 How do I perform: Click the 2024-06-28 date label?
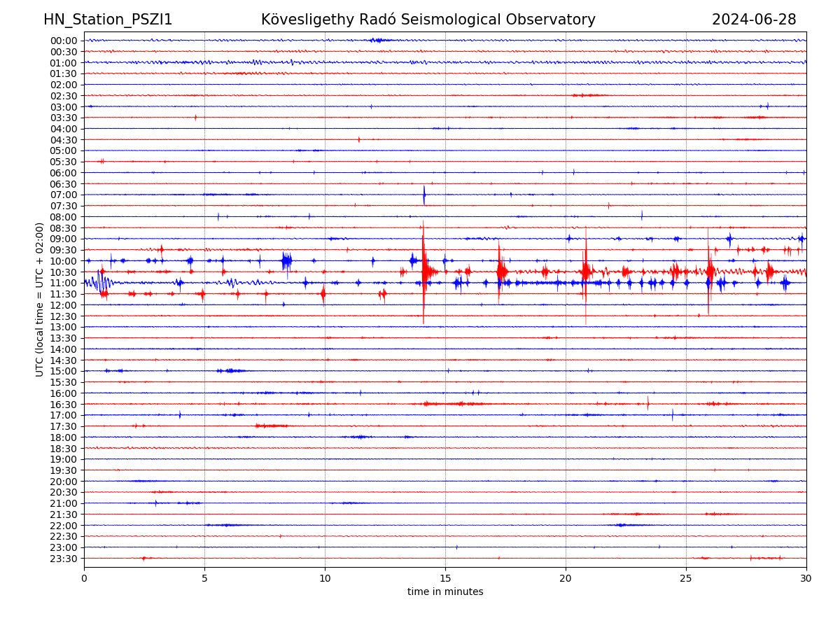pyautogui.click(x=754, y=20)
